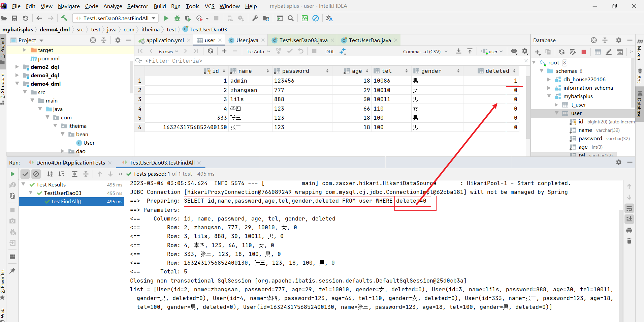This screenshot has height=322, width=644.
Task: Open the Navigate menu
Action: point(69,6)
